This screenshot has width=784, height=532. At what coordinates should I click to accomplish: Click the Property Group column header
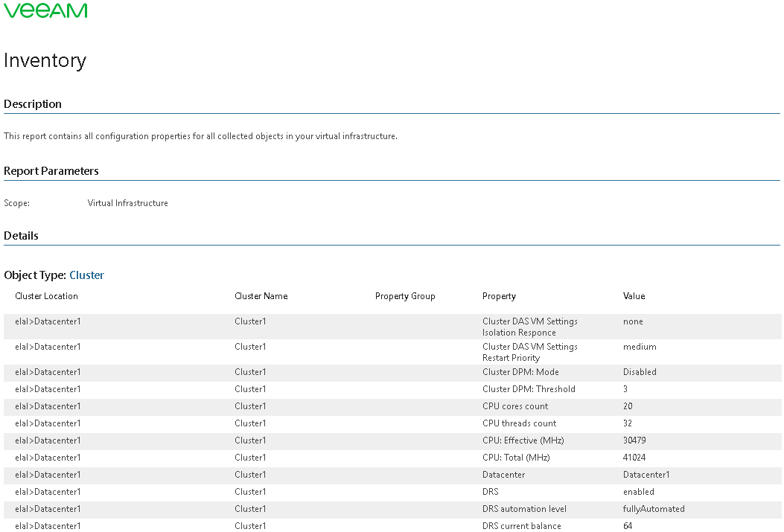coord(405,296)
